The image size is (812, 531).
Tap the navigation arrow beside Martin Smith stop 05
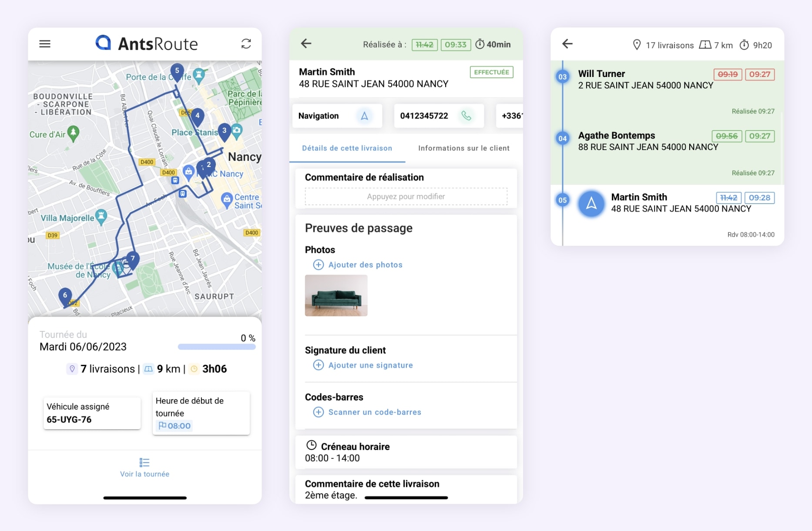pyautogui.click(x=591, y=204)
